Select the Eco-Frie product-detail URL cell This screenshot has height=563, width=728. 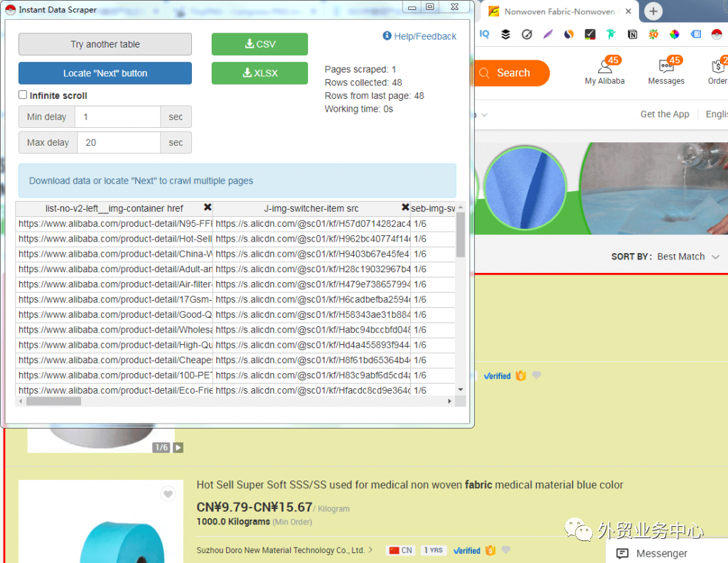coord(114,390)
